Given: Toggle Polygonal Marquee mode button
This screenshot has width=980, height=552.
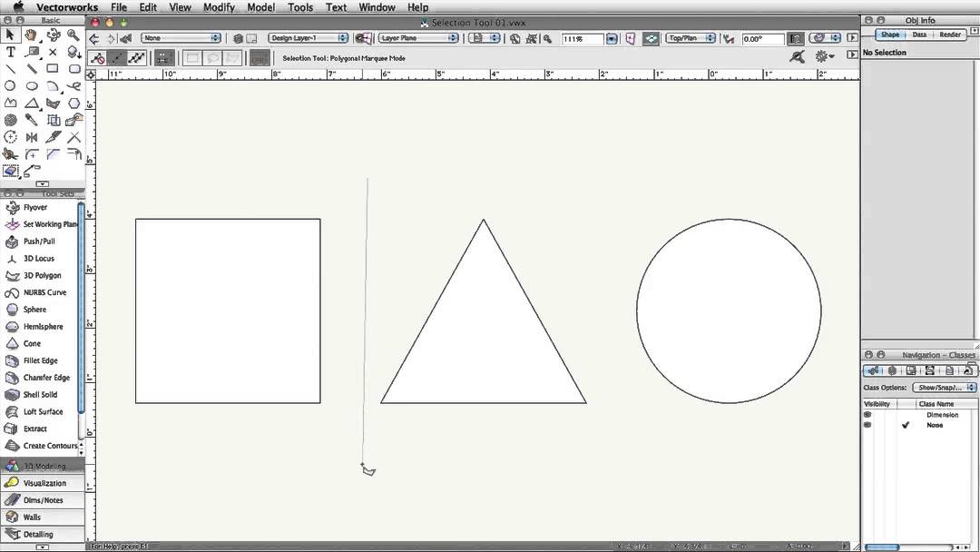Looking at the screenshot, I should click(232, 58).
